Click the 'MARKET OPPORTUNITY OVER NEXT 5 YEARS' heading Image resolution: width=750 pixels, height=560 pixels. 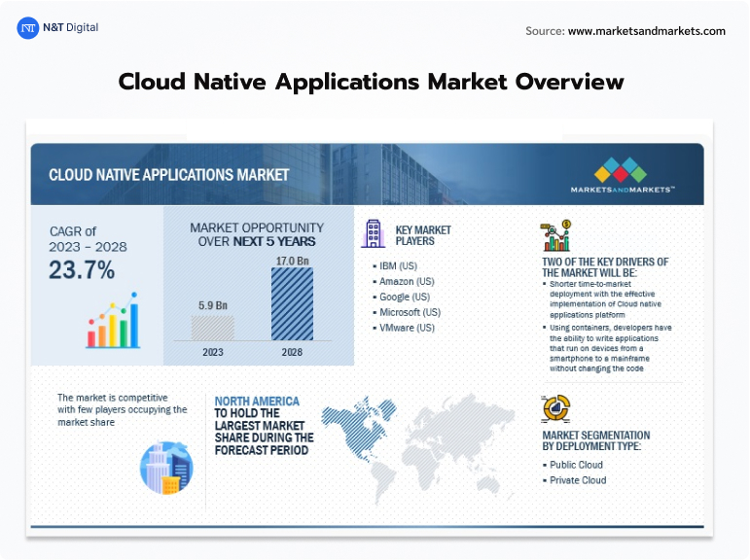point(257,235)
